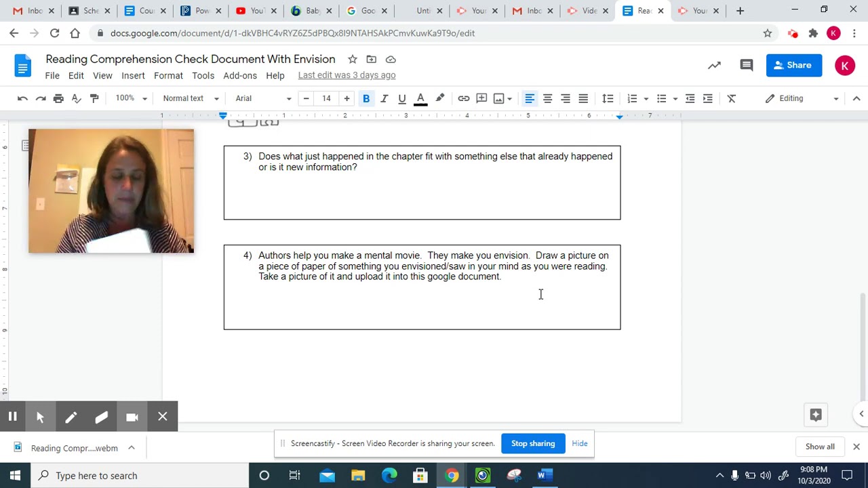Viewport: 868px width, 488px height.
Task: Open the Tools menu
Action: pos(203,75)
